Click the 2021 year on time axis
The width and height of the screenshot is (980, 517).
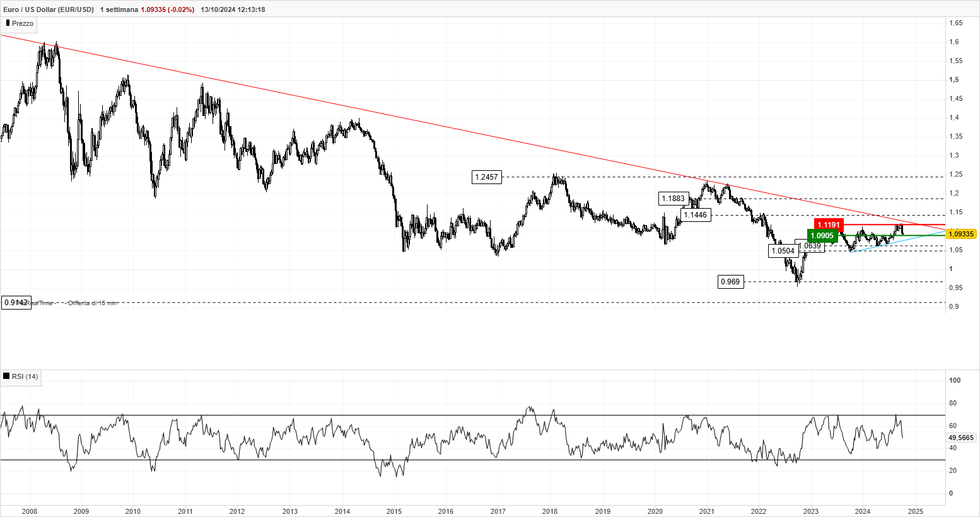[x=707, y=511]
